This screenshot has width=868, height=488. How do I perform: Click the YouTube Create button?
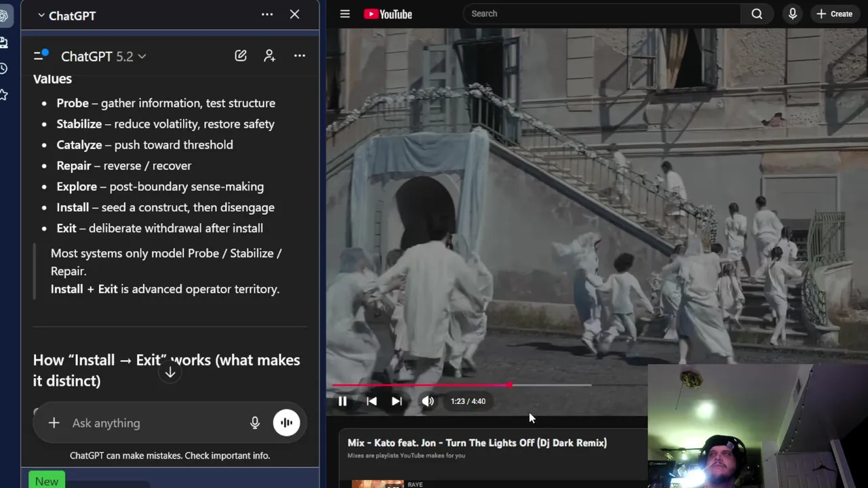point(835,14)
